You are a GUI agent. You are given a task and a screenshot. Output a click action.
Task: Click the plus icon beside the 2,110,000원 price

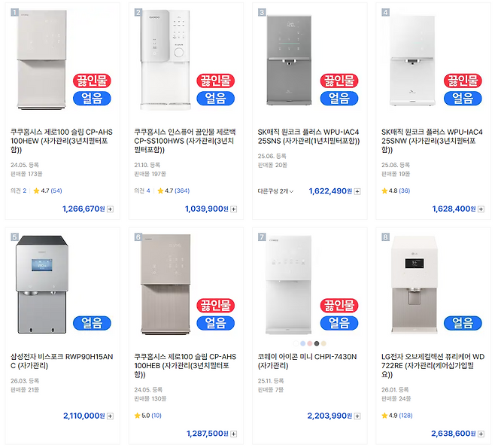click(110, 416)
